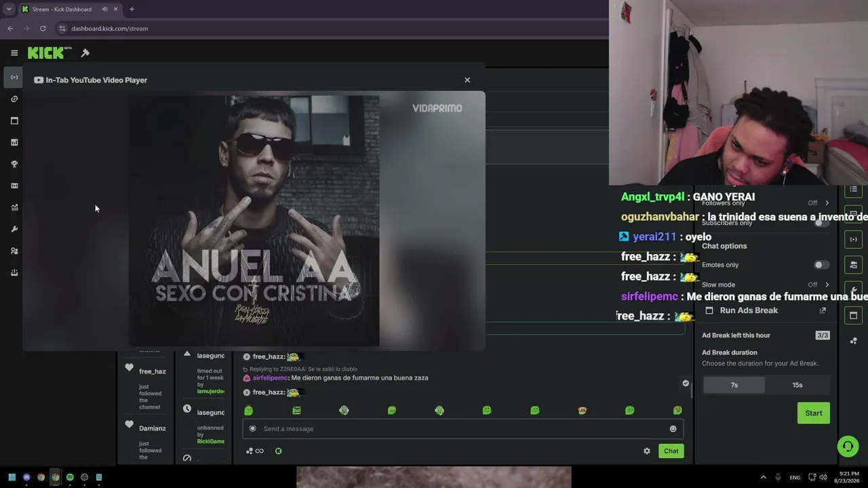
Task: Click the chat scroll-to-bottom check icon
Action: (686, 384)
